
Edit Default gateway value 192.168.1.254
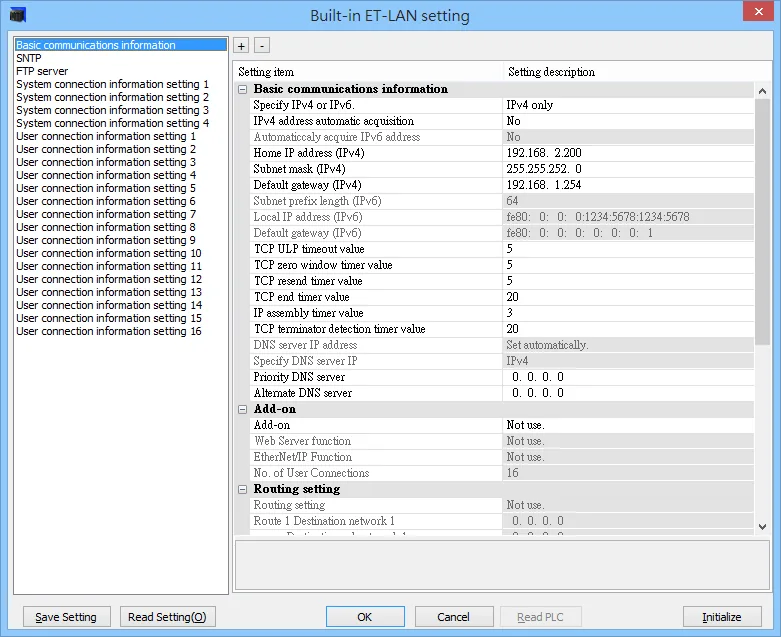click(628, 185)
